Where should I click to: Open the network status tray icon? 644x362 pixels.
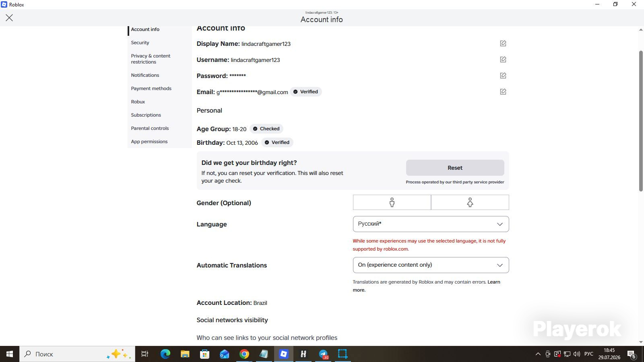[x=567, y=354]
